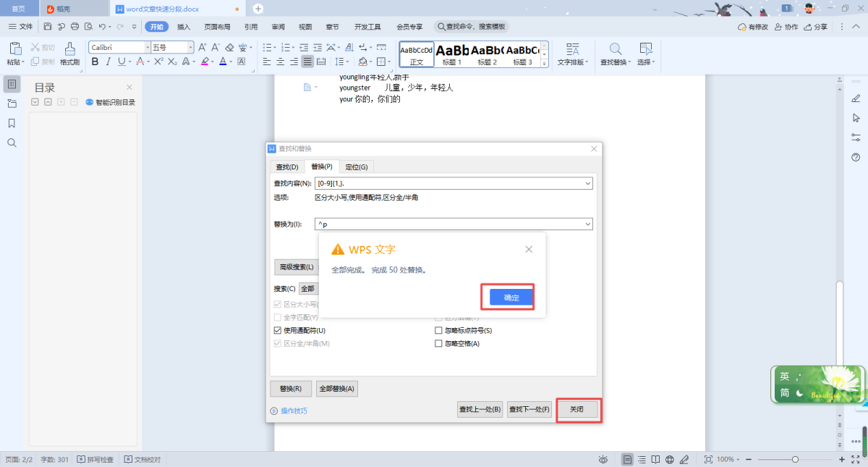Switch to the 定位(G) tab
Screen dimensions: 868x467
(356, 167)
